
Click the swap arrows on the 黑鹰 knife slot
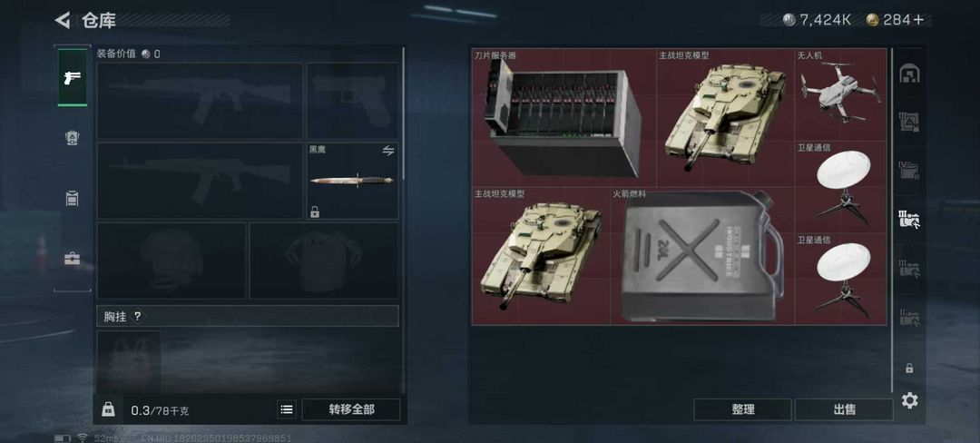[388, 152]
